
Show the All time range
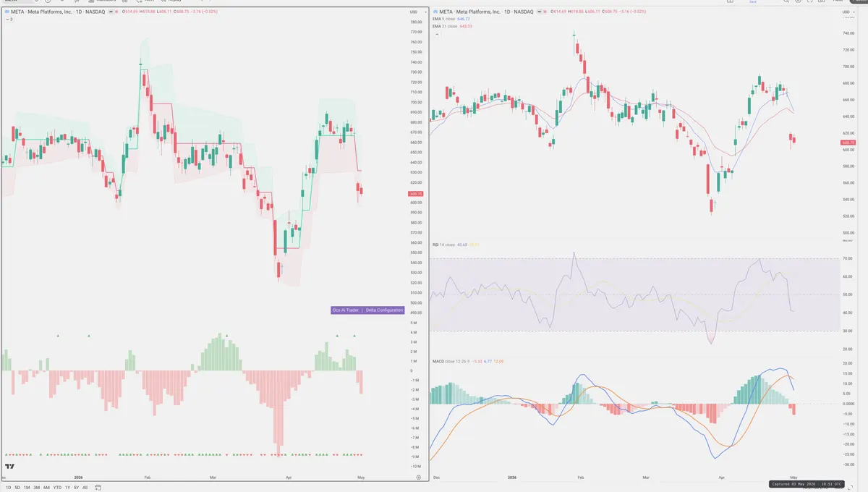tap(85, 488)
